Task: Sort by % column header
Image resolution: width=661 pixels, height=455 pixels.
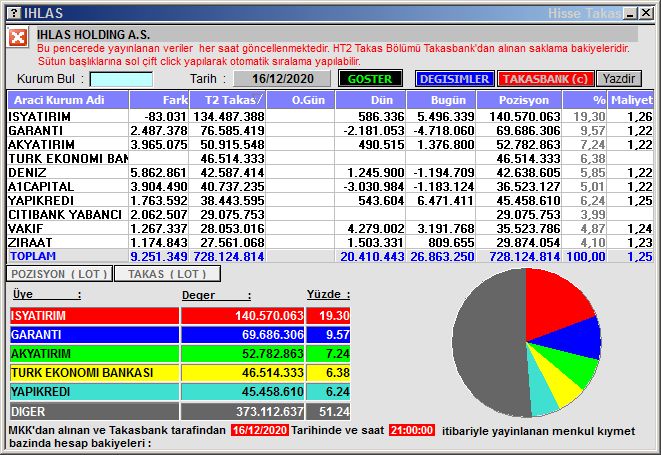Action: [x=585, y=100]
